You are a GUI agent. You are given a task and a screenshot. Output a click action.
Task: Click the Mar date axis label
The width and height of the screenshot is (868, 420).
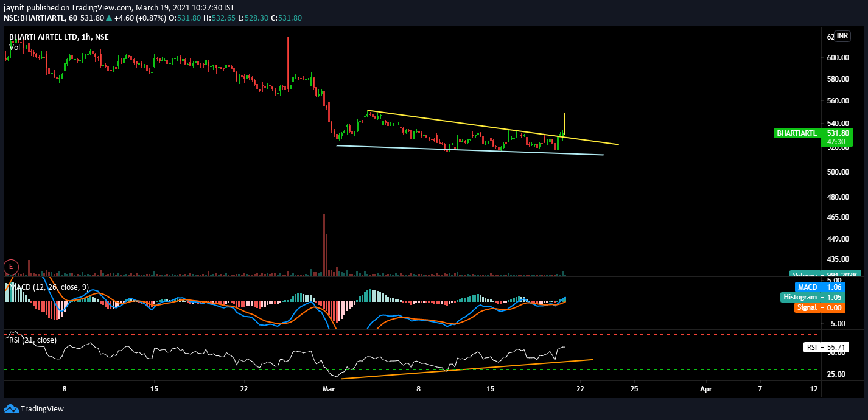click(329, 388)
